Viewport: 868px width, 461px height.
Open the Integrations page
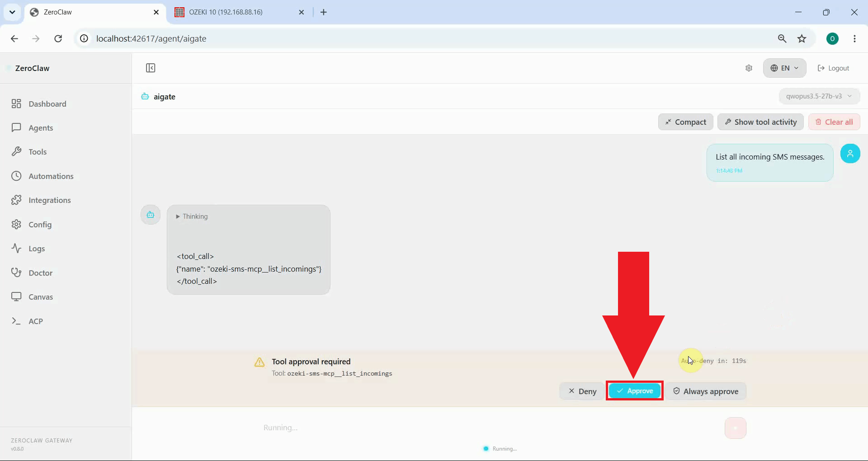point(41,200)
